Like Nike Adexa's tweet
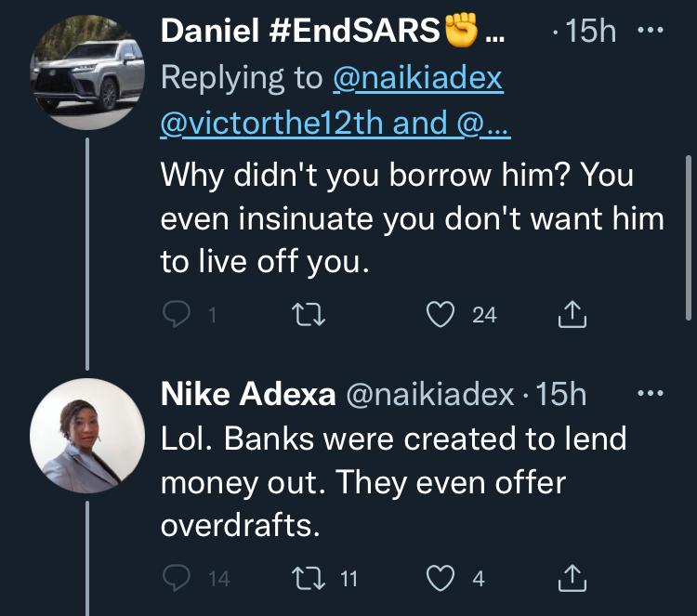The height and width of the screenshot is (616, 697). (x=439, y=579)
